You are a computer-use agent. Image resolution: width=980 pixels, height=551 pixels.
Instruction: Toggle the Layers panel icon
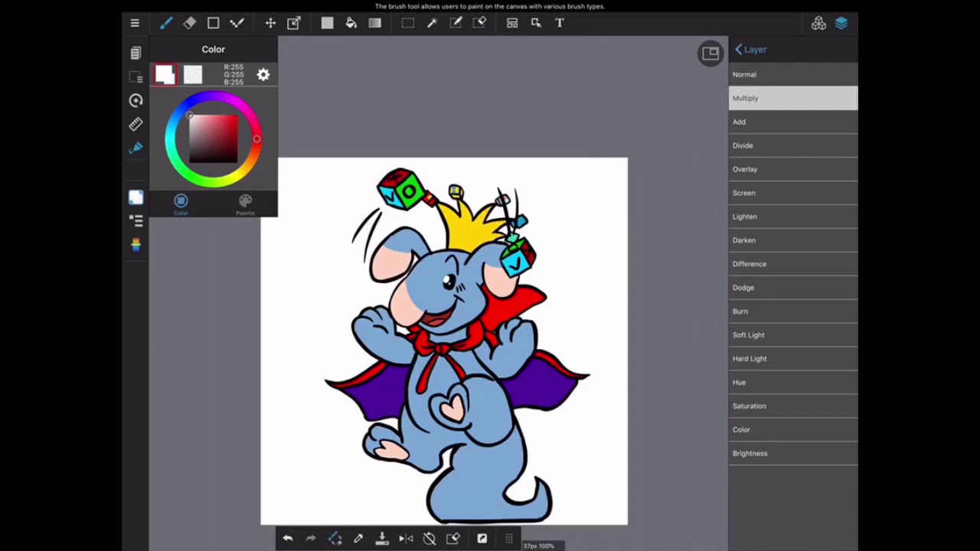(841, 23)
